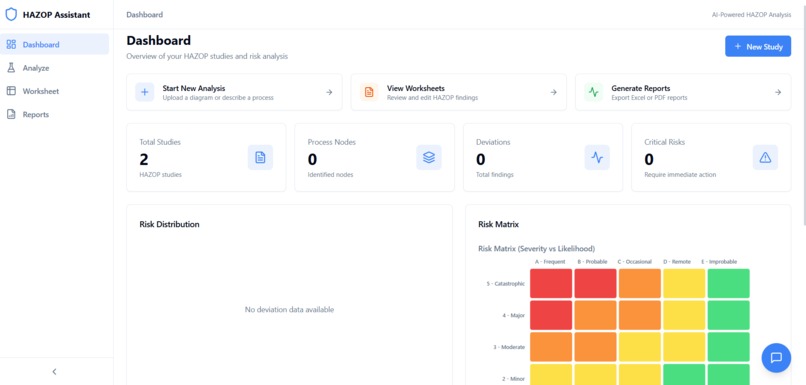Select green Catastrophic-Improbable matrix cell
Image resolution: width=806 pixels, height=385 pixels.
coord(728,283)
